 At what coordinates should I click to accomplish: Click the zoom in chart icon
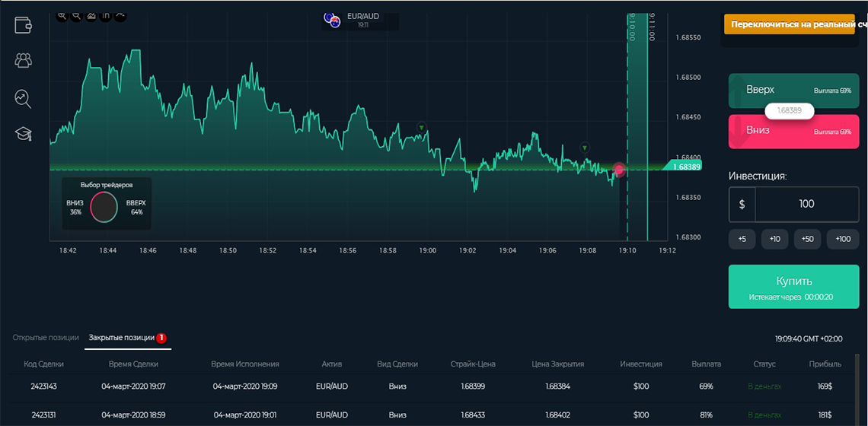tap(62, 15)
